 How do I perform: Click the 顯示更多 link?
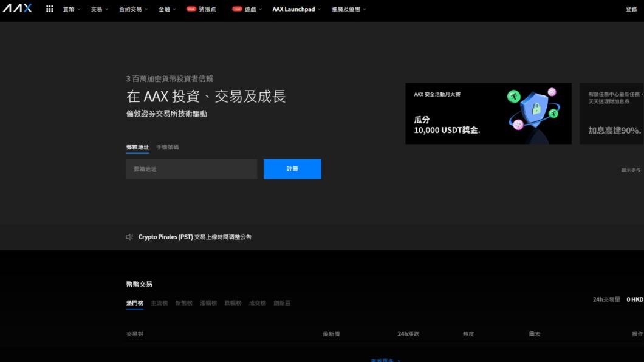[631, 170]
